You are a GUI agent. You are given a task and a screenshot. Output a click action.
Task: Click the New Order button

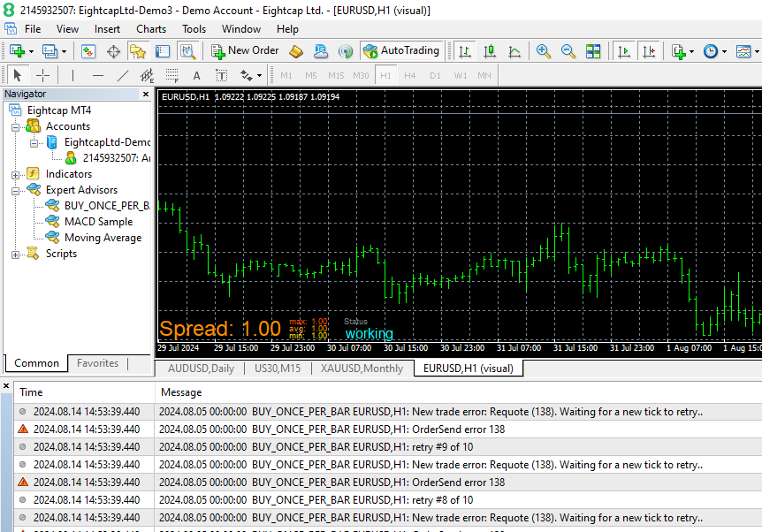(245, 50)
